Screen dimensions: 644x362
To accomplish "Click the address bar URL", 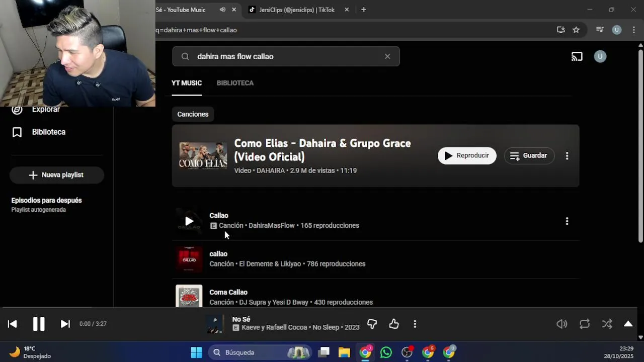I will (197, 30).
